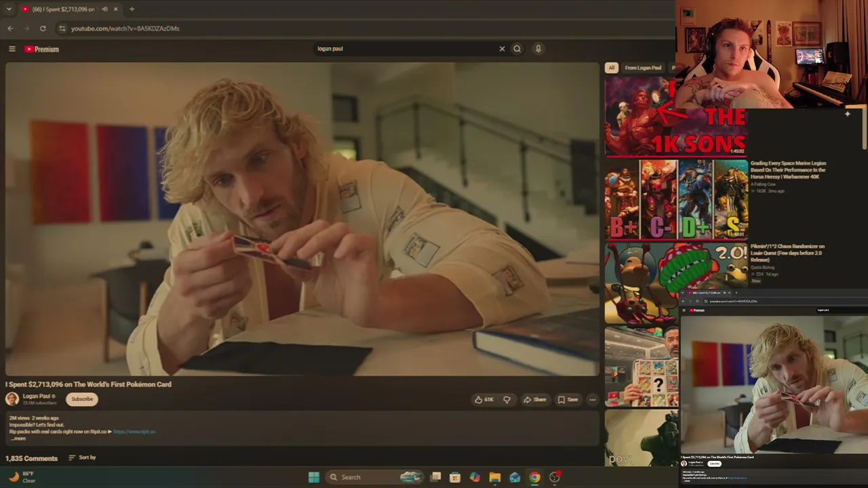Screen dimensions: 868x488
Task: Pause the video by clicking the player
Action: (302, 219)
